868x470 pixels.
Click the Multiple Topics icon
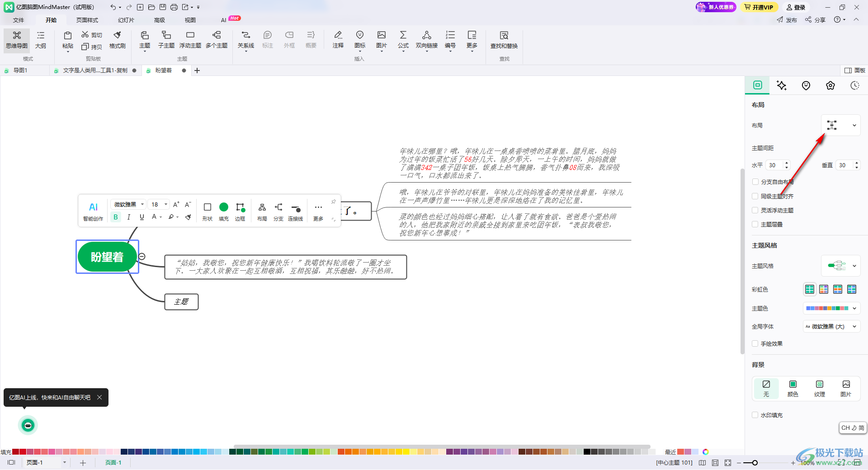click(217, 40)
